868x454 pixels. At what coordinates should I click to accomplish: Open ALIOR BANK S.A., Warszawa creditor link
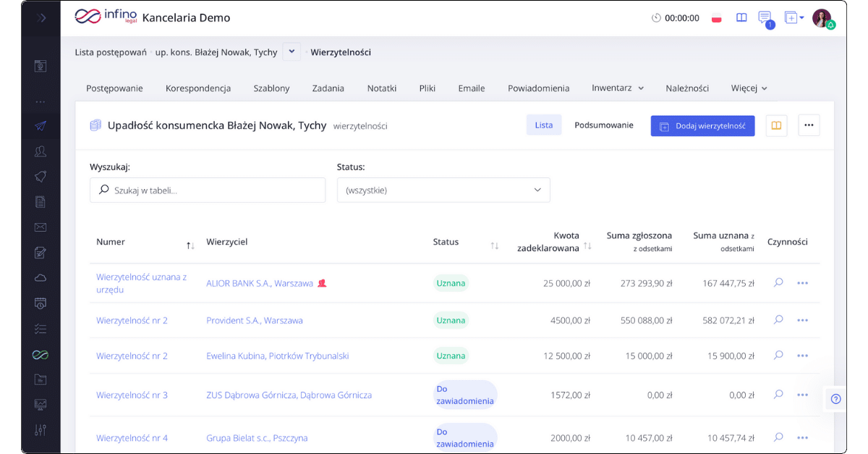click(x=260, y=283)
